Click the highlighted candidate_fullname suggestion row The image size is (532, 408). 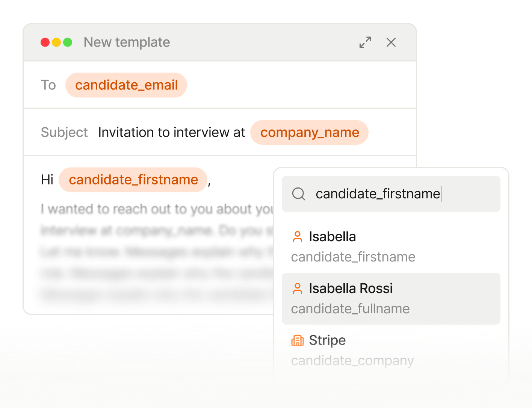pyautogui.click(x=391, y=298)
